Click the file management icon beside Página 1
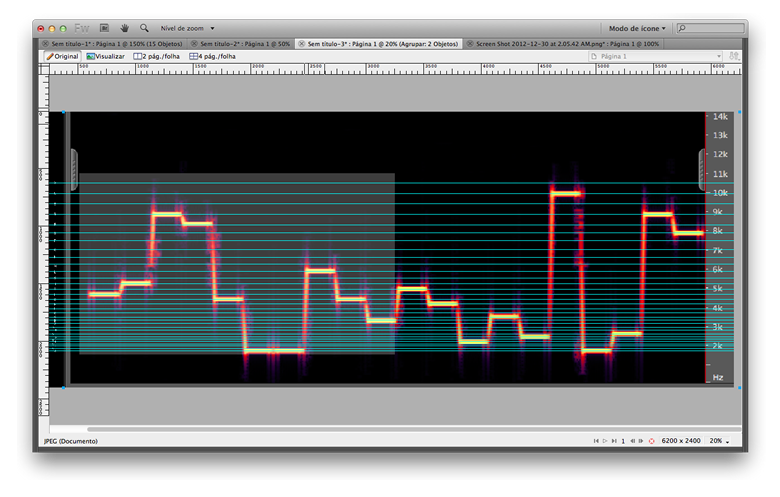This screenshot has width=780, height=497. 734,56
